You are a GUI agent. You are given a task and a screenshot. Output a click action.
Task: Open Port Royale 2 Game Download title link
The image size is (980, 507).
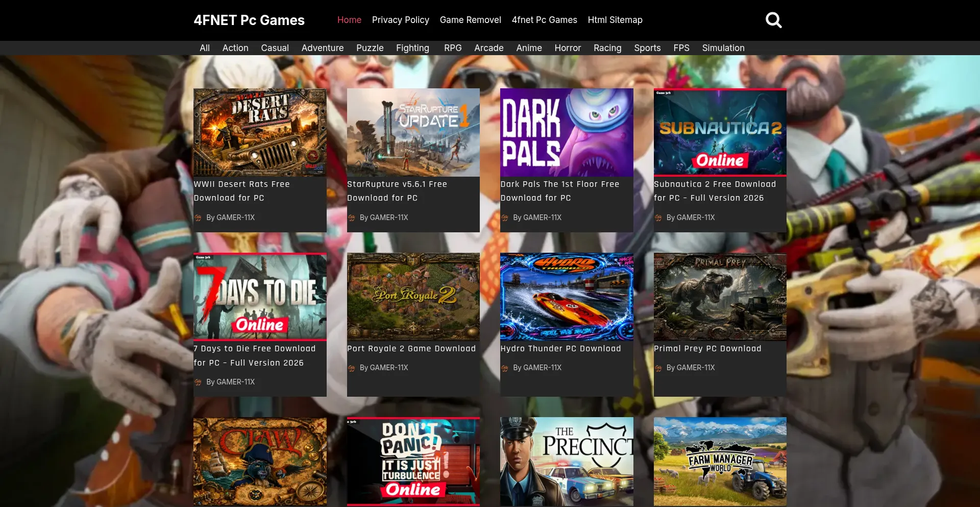[411, 349]
